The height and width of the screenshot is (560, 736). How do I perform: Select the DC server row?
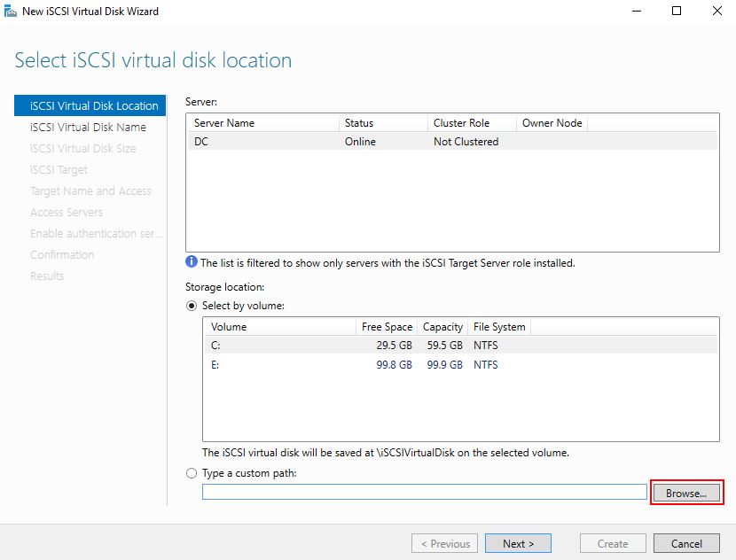coord(452,141)
